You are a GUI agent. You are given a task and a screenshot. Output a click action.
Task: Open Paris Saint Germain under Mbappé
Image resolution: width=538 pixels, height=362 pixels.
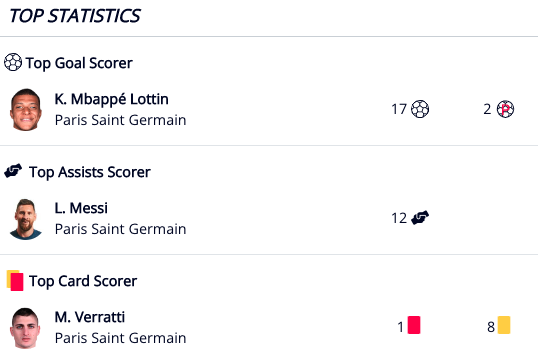[x=120, y=120]
